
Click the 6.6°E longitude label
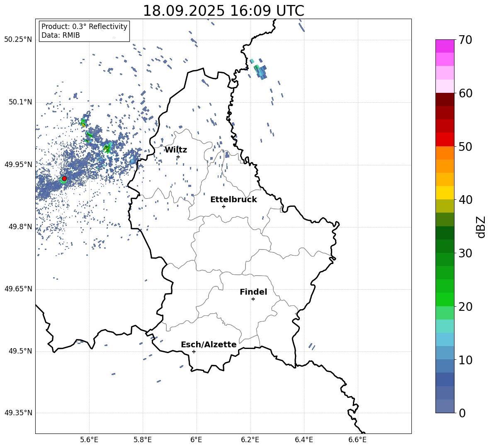click(x=357, y=440)
